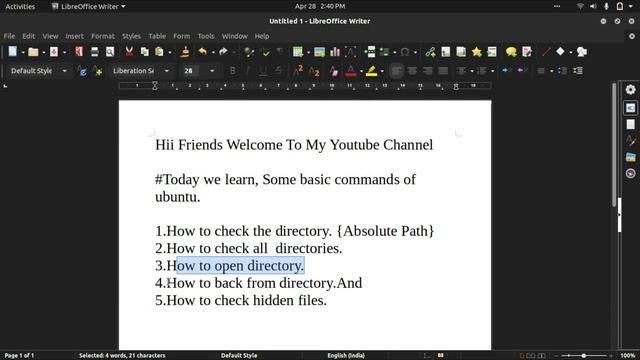Open the Tools menu
Screen dimensions: 640x360
[206, 36]
